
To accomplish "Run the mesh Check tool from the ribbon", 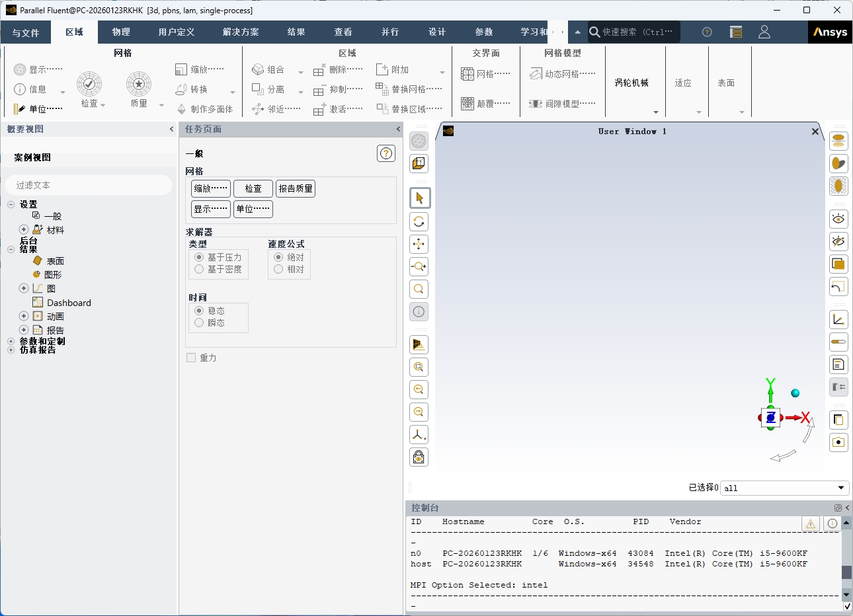I will pos(89,86).
